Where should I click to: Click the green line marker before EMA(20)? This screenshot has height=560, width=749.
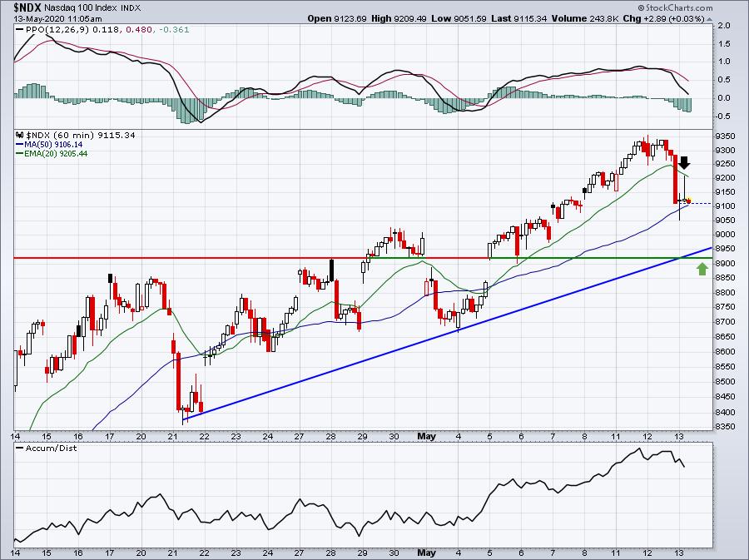[x=20, y=154]
